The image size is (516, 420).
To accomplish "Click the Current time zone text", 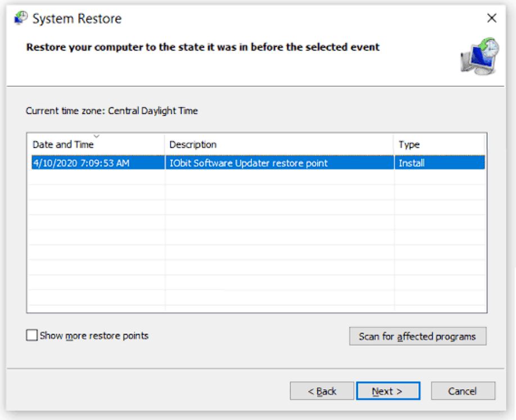I will 112,111.
